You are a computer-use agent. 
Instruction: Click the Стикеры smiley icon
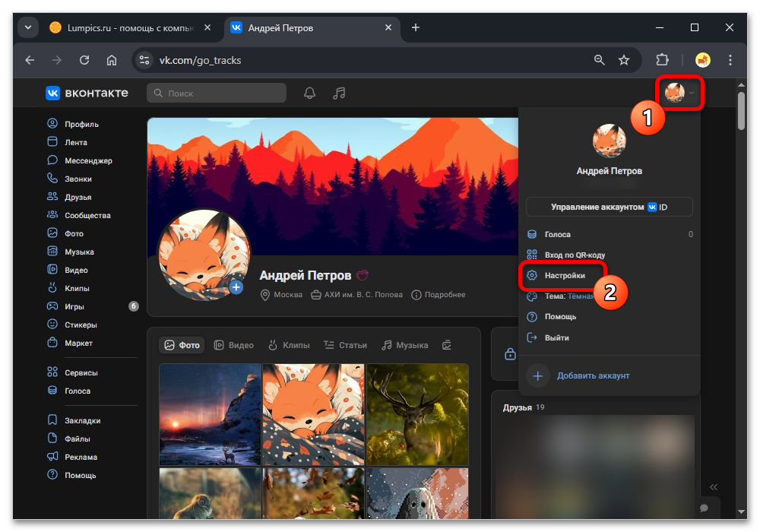coord(52,325)
